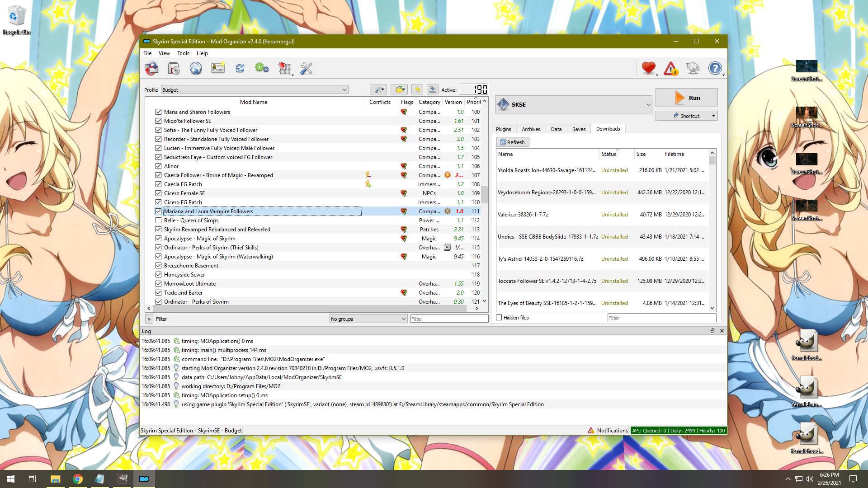Click the Notifications warning status bar icon
The height and width of the screenshot is (488, 868).
click(591, 431)
